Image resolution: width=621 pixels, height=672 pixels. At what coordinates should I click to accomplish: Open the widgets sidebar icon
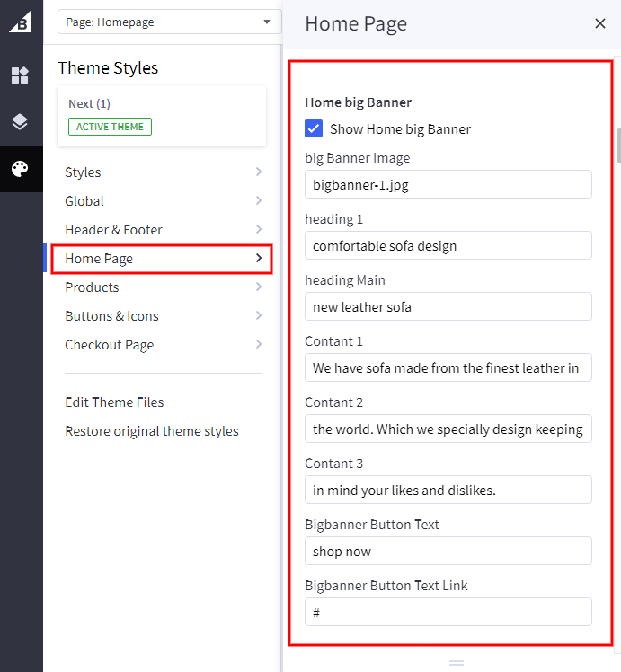[20, 75]
